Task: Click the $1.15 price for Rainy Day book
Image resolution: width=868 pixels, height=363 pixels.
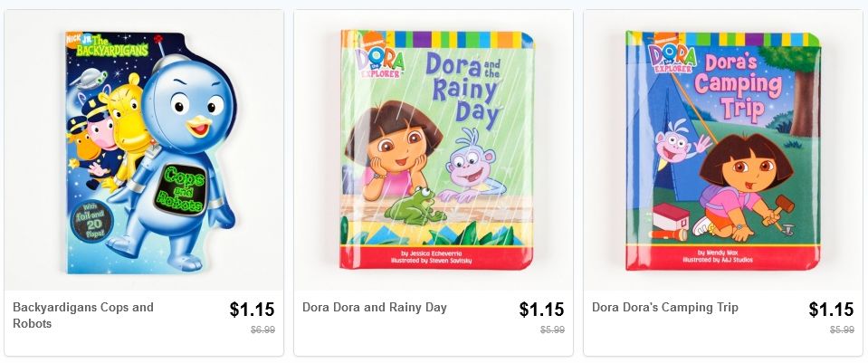Action: click(x=541, y=310)
